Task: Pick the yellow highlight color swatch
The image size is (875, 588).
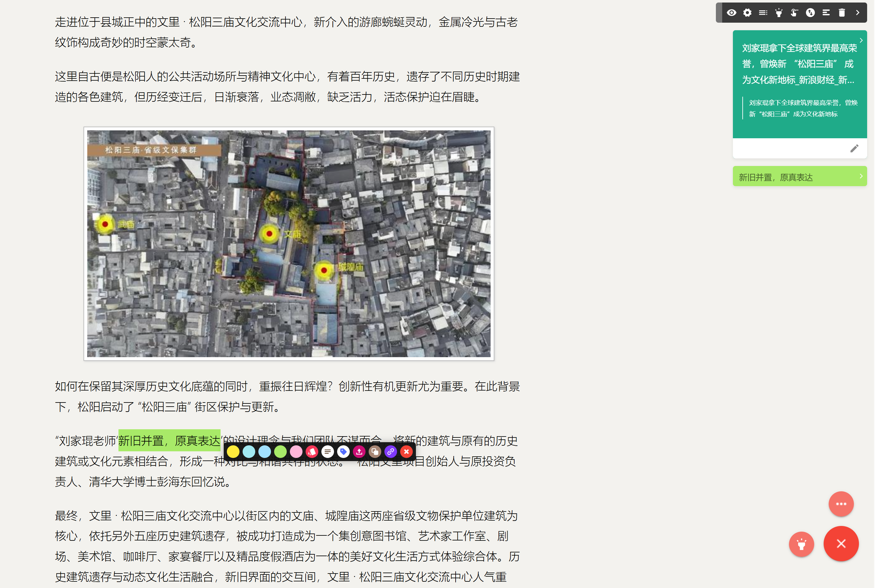Action: (233, 452)
